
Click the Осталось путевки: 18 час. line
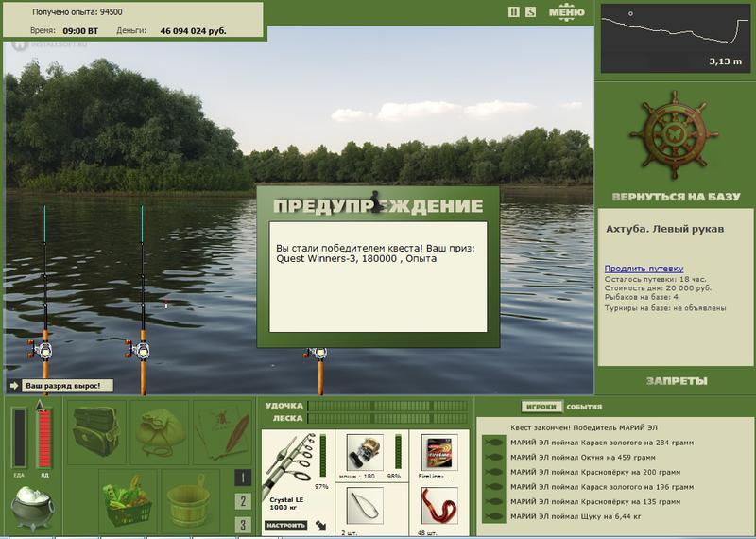coord(655,279)
